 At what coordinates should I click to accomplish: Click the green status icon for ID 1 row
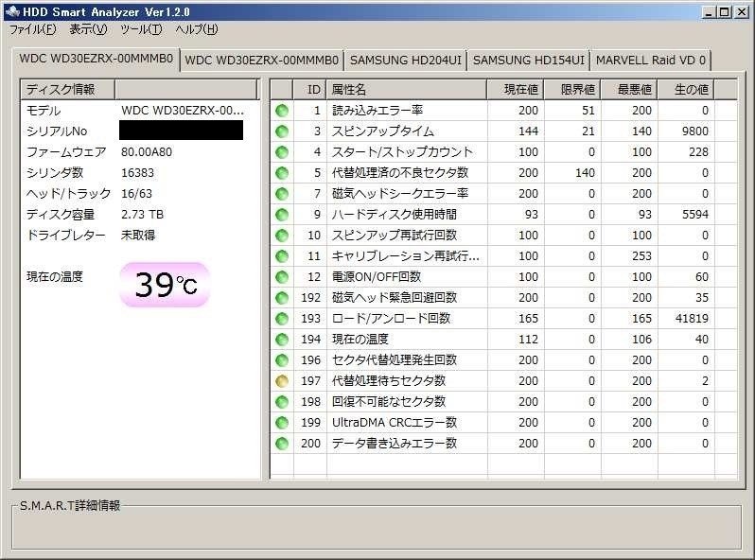[x=282, y=111]
